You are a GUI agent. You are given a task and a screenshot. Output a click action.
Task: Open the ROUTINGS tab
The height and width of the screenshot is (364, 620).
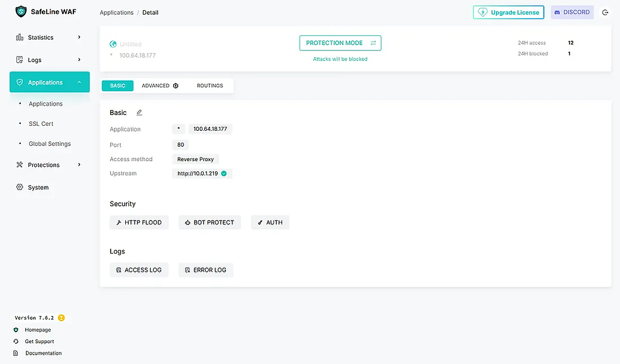pos(210,85)
